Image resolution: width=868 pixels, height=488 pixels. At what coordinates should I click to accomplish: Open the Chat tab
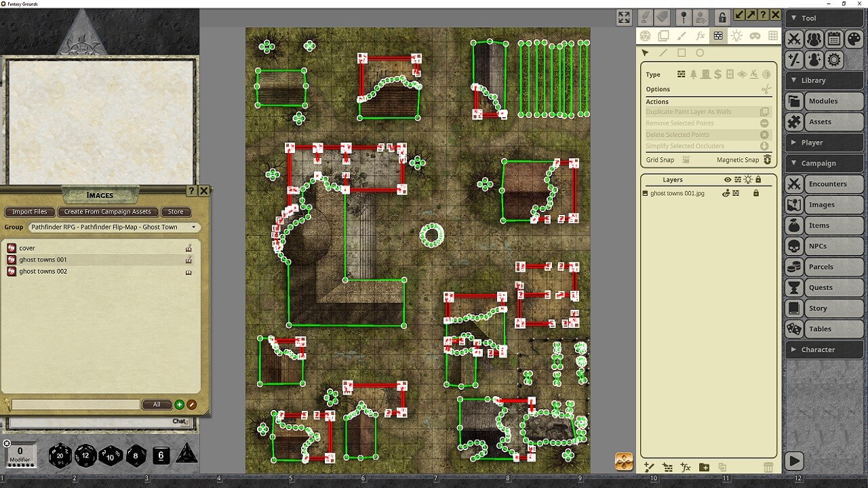[180, 421]
